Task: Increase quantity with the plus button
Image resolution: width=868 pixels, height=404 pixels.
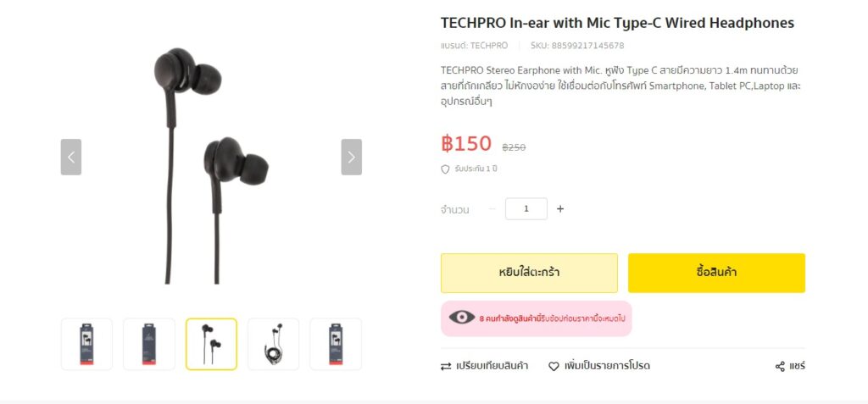Action: (560, 209)
